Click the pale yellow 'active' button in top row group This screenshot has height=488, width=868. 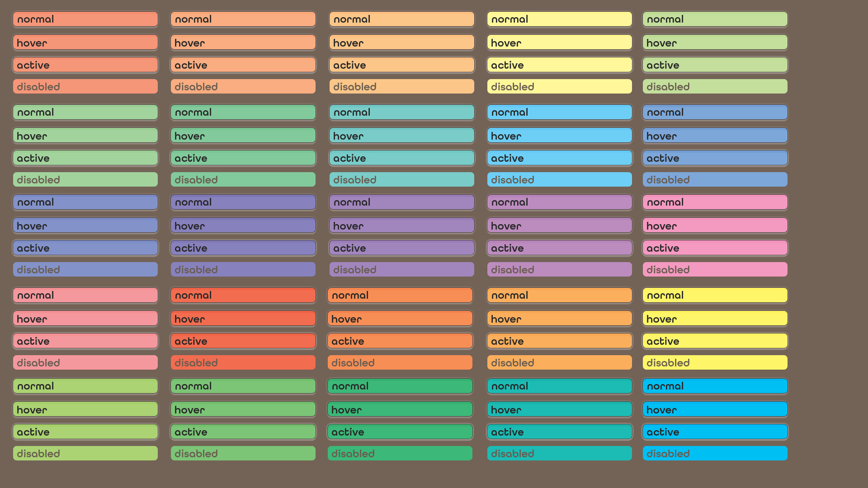[559, 65]
